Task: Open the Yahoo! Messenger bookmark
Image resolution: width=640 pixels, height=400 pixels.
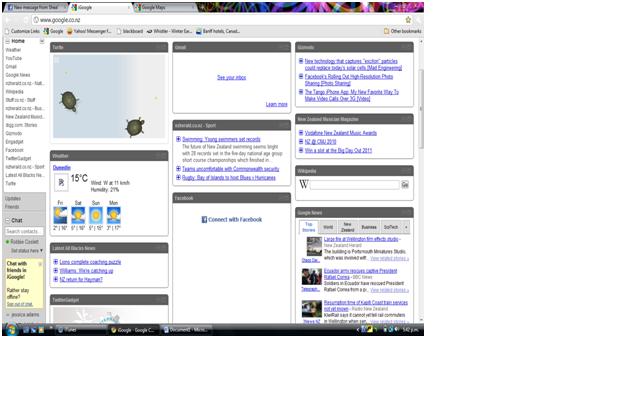Action: 89,31
